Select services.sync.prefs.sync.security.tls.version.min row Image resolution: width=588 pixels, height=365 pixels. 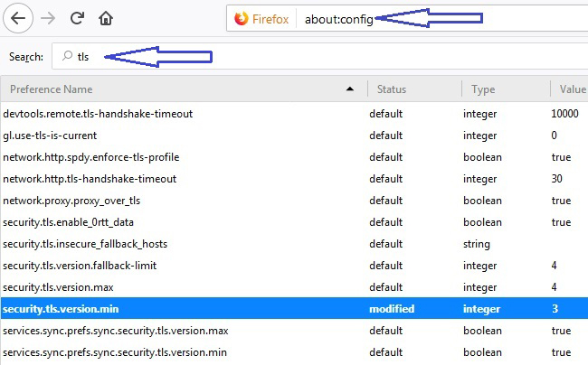click(294, 352)
